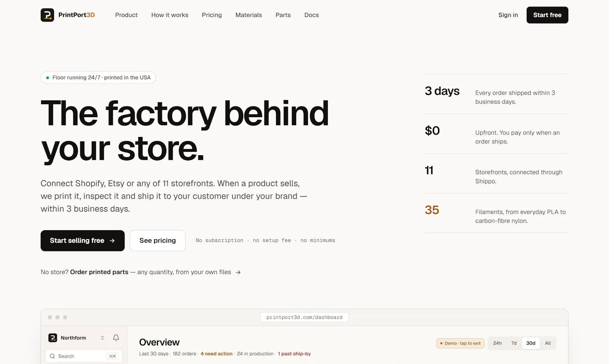This screenshot has width=609, height=364.
Task: Click the '182 orders' text
Action: 184,354
